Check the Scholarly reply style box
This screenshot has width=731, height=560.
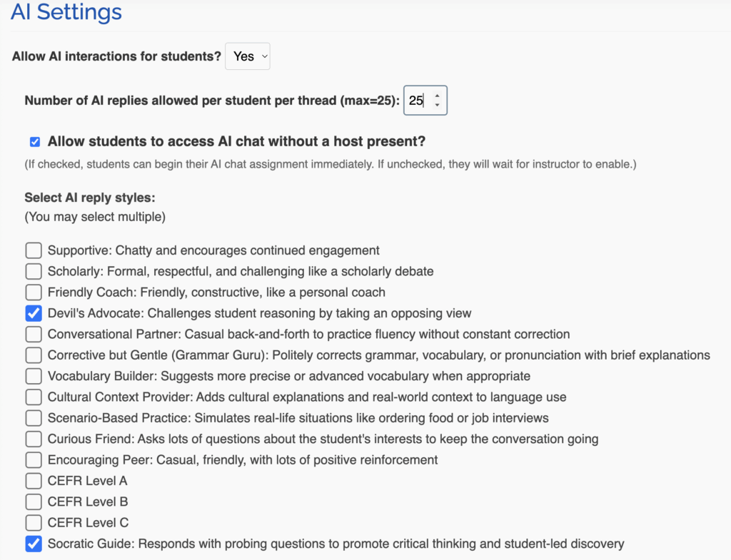pos(34,271)
